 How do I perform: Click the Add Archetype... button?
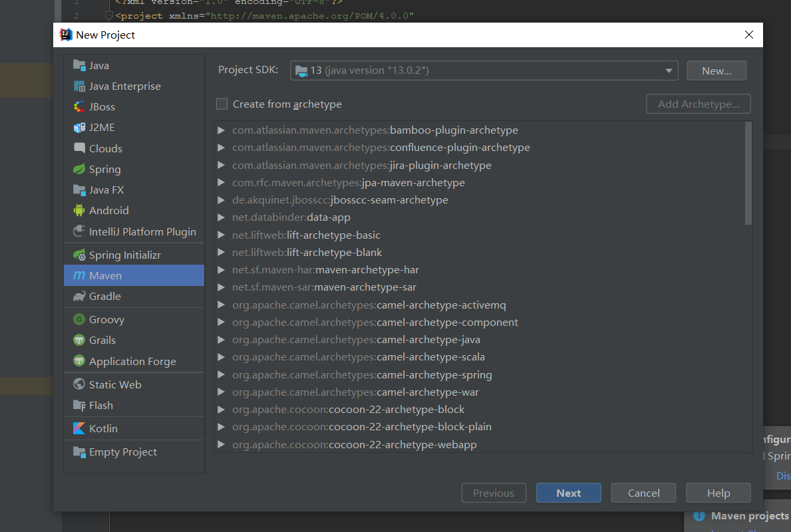tap(698, 104)
